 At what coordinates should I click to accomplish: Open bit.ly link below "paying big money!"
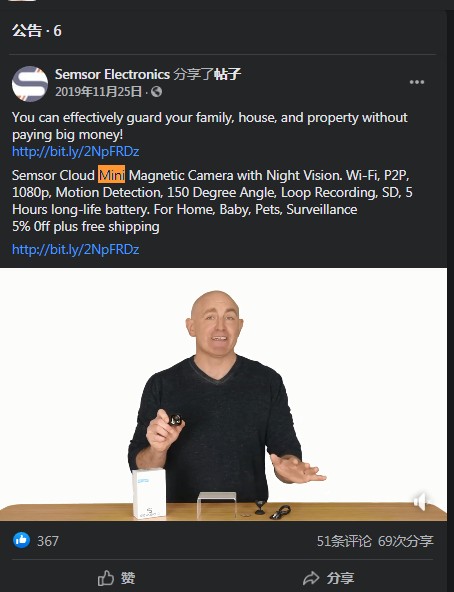click(x=76, y=151)
